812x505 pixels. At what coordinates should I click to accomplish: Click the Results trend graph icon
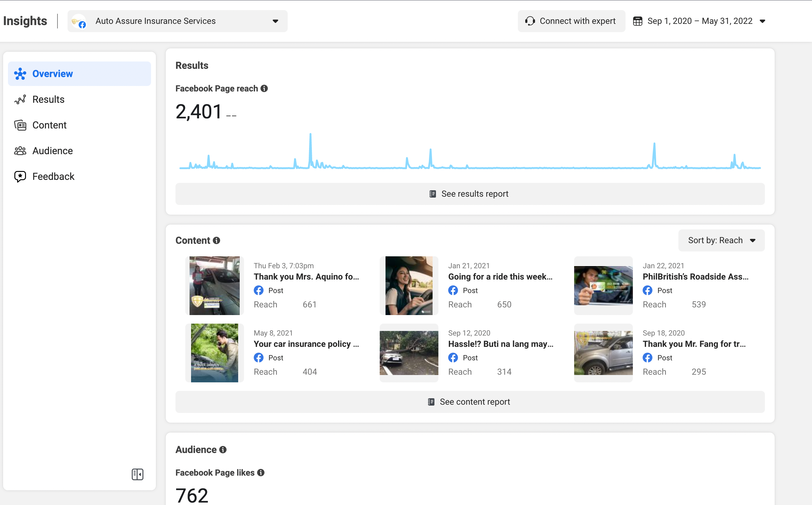20,99
